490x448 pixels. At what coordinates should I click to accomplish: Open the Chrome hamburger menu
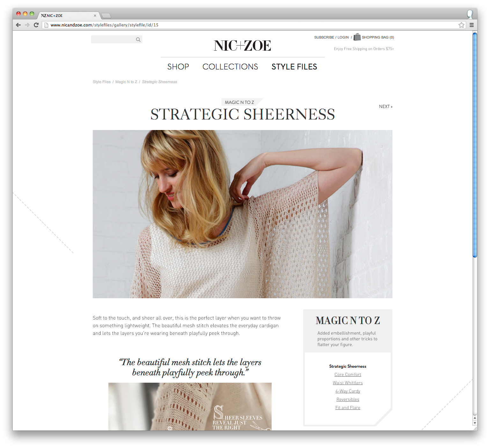coord(472,25)
